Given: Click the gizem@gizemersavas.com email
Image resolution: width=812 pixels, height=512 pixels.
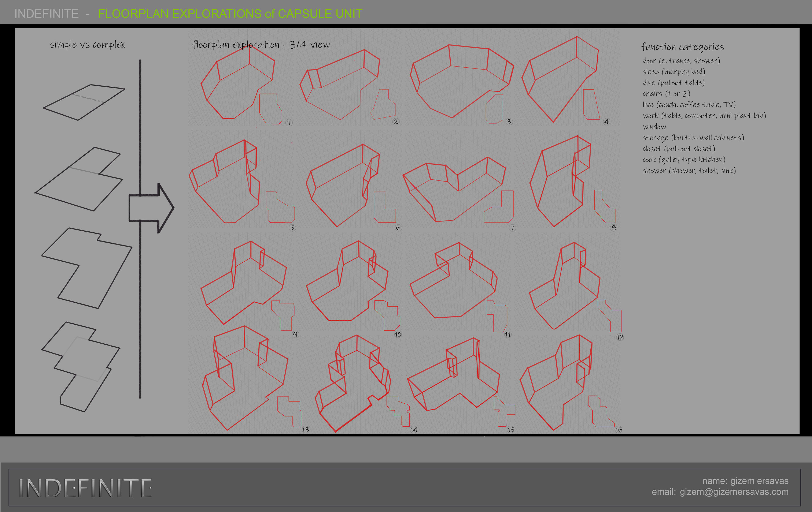Looking at the screenshot, I should (734, 492).
